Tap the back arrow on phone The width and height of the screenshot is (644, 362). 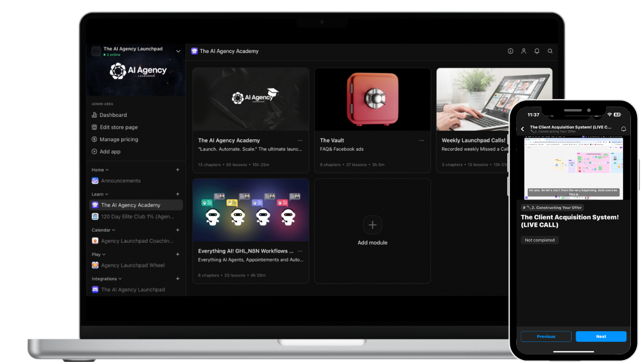(x=523, y=129)
